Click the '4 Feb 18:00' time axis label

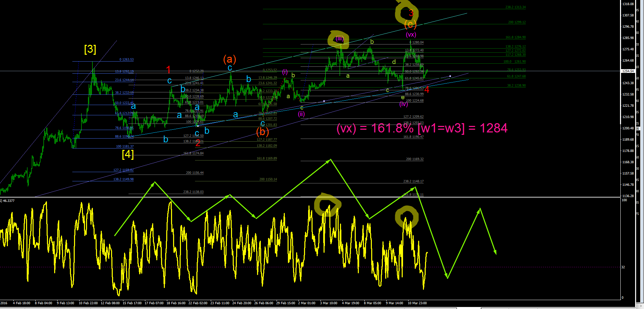(x=22, y=303)
